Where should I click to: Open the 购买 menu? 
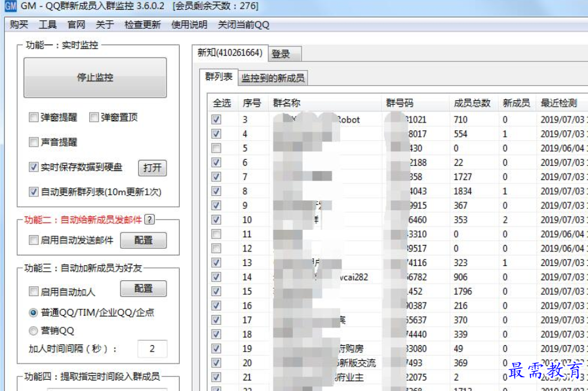coord(19,25)
